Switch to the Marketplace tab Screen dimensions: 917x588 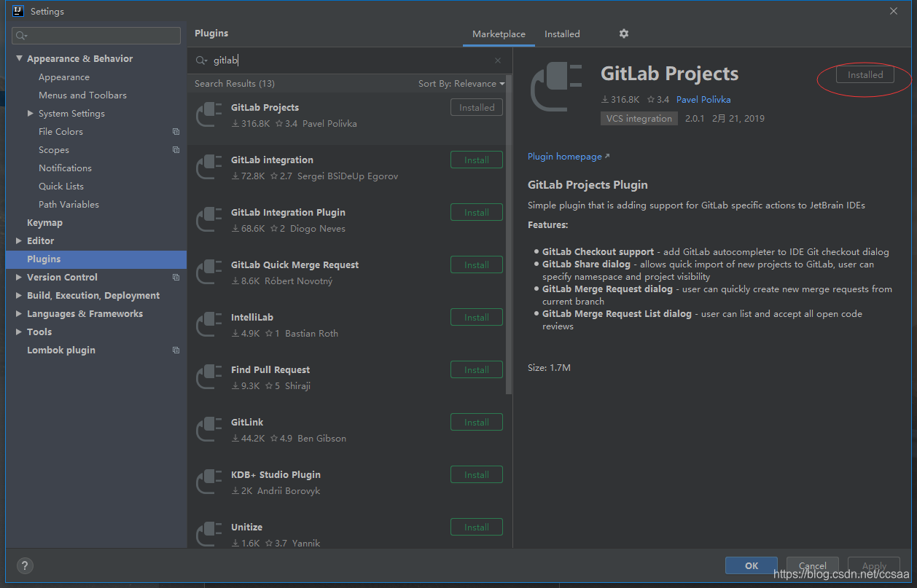pyautogui.click(x=499, y=34)
